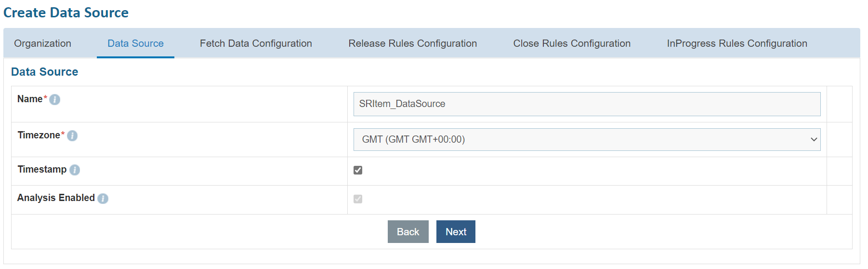Click the info icon next to Timestamp
The height and width of the screenshot is (269, 868).
click(75, 170)
